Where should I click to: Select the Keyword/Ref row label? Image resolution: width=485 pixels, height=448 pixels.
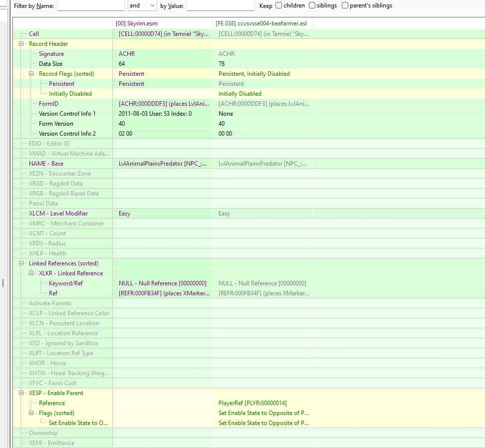click(x=65, y=283)
